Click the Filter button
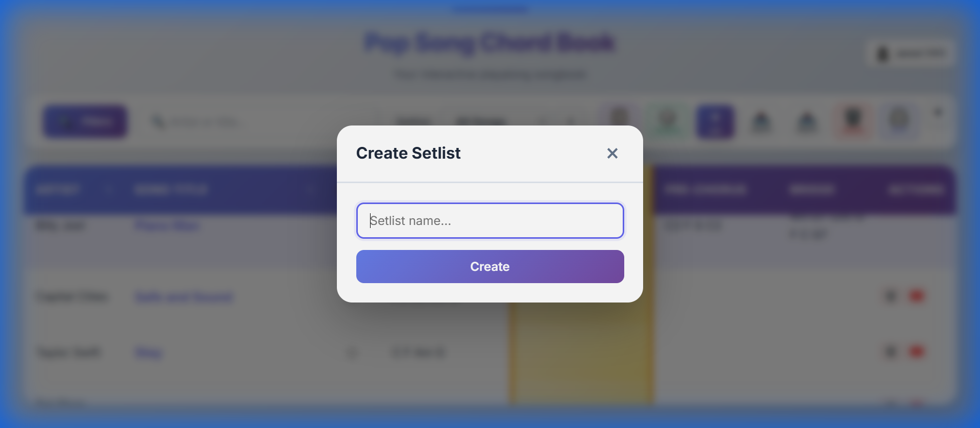The image size is (980, 428). [x=85, y=121]
